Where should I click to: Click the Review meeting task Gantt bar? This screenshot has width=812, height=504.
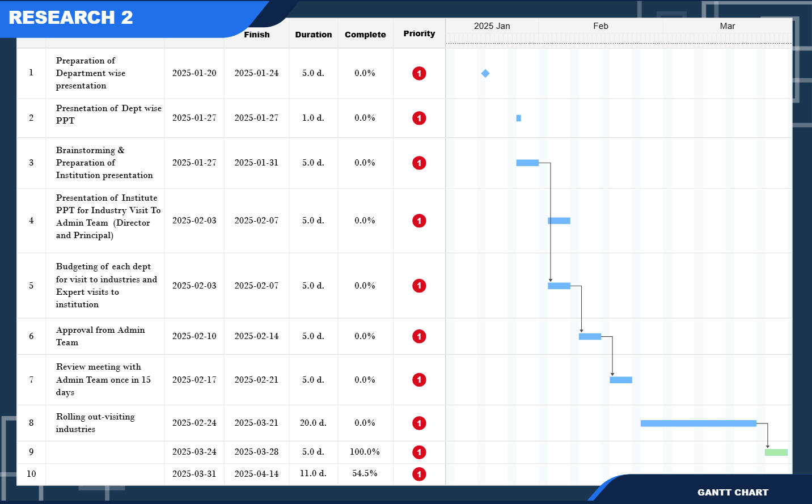point(620,380)
